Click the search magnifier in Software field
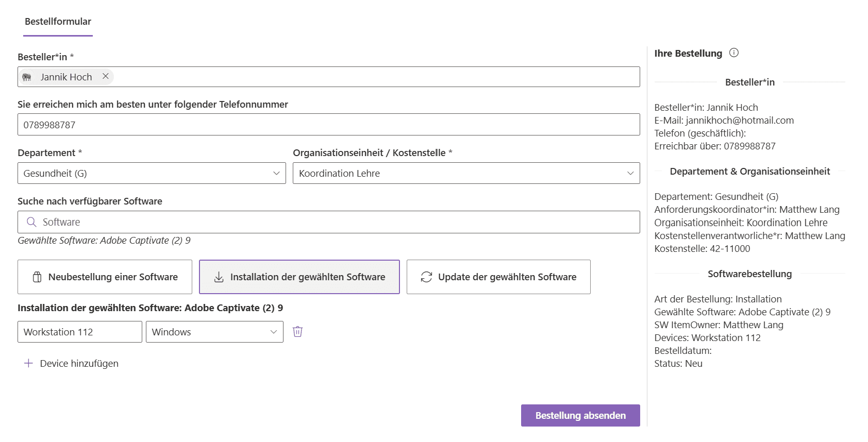 point(31,222)
